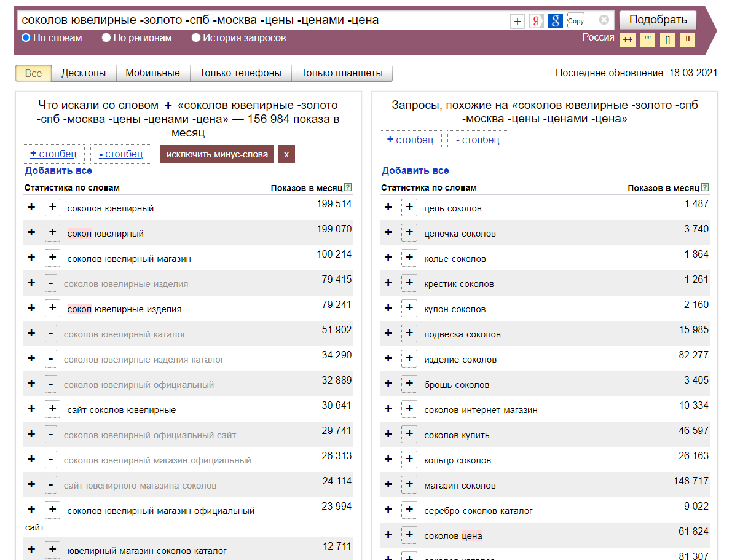Select the 'По словам' radio button
This screenshot has width=732, height=560.
click(x=26, y=38)
